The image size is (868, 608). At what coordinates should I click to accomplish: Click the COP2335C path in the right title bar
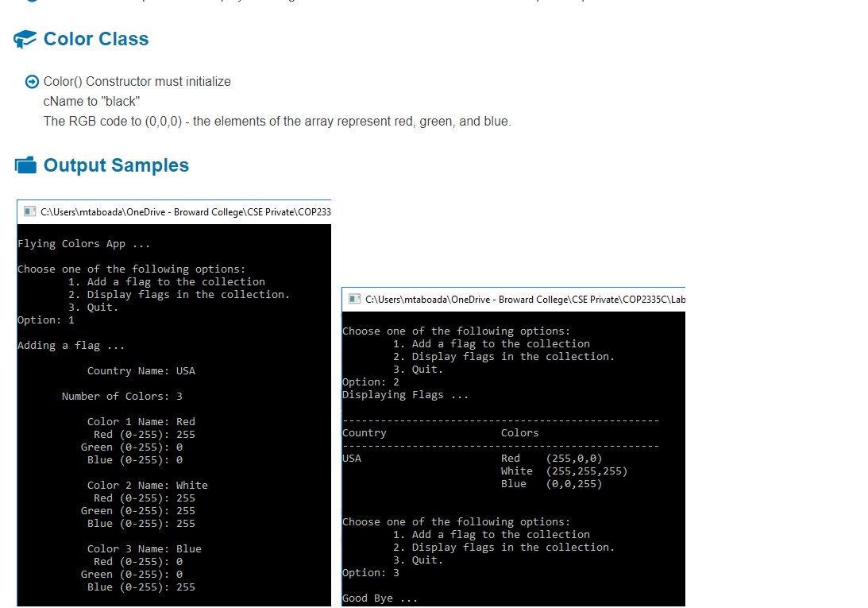click(x=524, y=299)
